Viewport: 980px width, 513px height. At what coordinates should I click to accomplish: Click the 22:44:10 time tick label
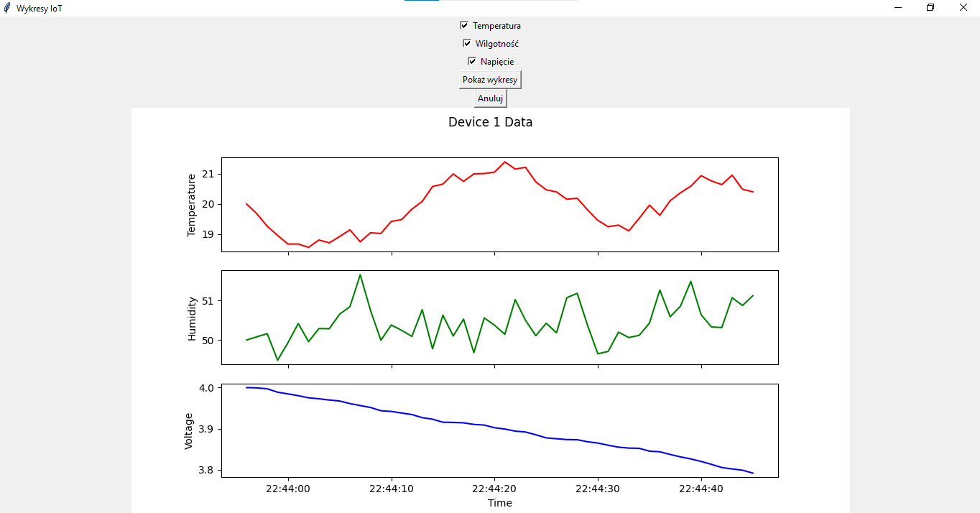392,489
